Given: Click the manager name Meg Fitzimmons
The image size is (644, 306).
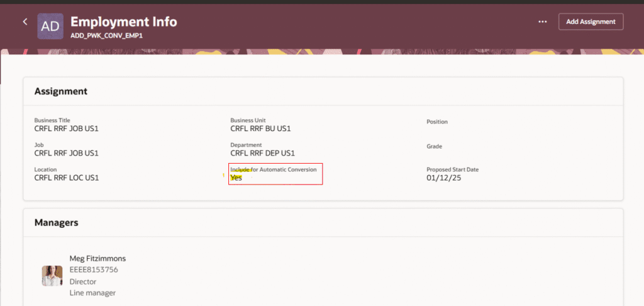Looking at the screenshot, I should pos(97,258).
